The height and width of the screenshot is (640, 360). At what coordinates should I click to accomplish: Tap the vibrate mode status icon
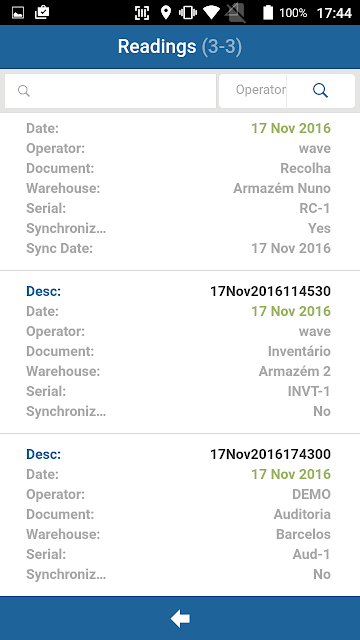point(188,13)
